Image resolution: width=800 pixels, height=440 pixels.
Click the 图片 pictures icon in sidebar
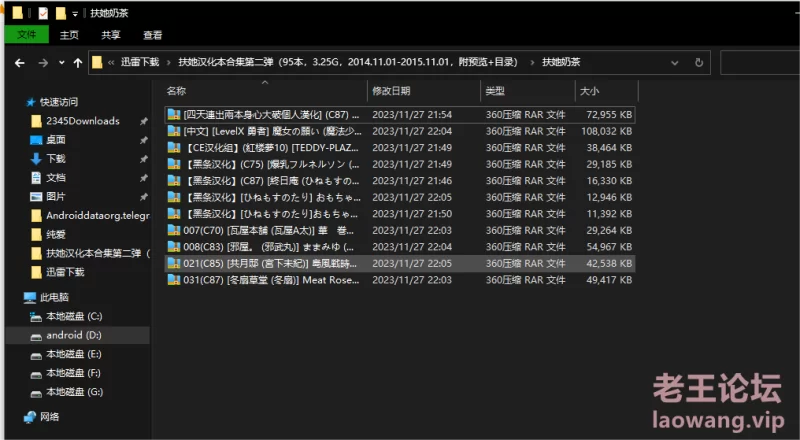click(36, 197)
